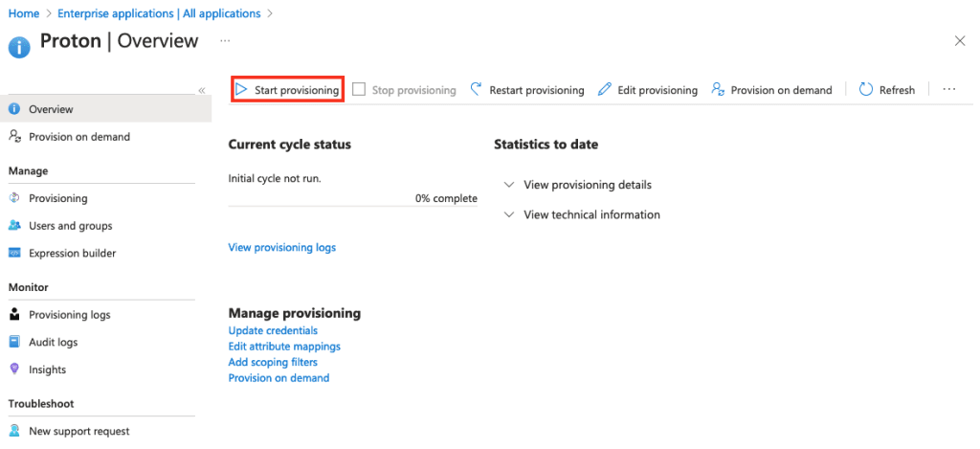Click the Edit attribute mappings link
The height and width of the screenshot is (449, 980).
tap(284, 347)
